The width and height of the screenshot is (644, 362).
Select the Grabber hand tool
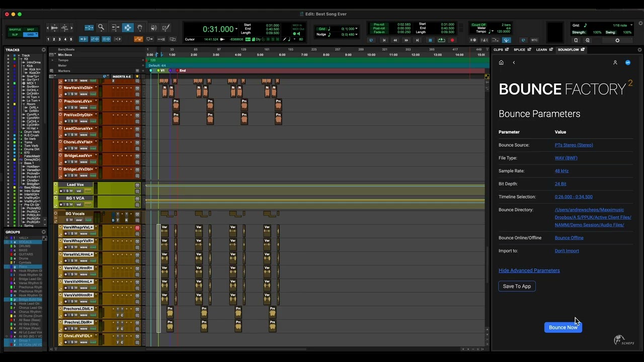[x=140, y=28]
